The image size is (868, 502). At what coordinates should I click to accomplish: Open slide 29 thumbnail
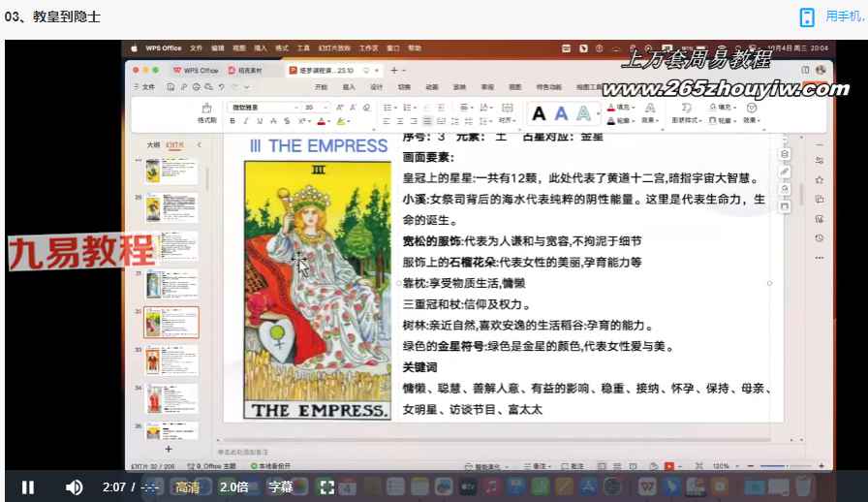(171, 209)
